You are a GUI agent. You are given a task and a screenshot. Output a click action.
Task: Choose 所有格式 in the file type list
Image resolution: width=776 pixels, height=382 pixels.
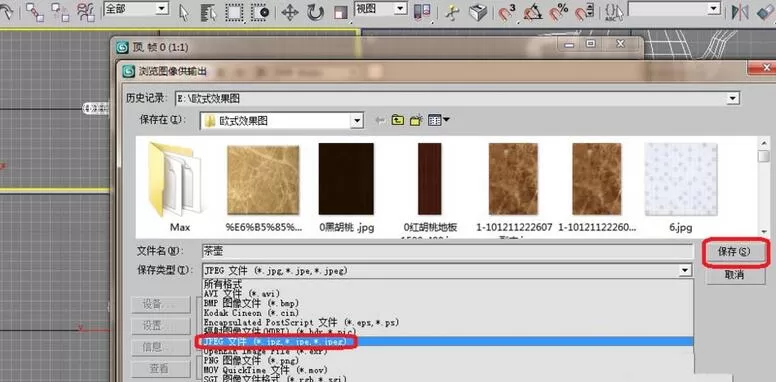[x=223, y=285]
